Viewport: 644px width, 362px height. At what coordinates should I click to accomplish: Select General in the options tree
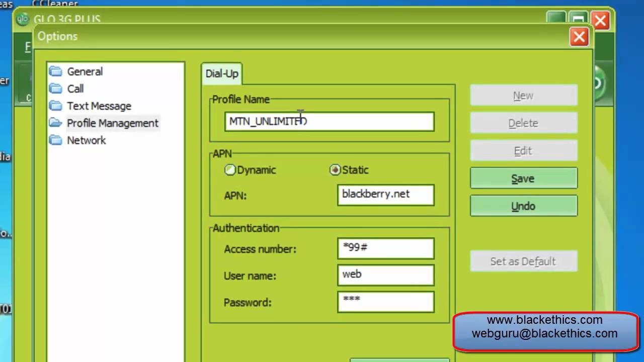click(x=85, y=71)
